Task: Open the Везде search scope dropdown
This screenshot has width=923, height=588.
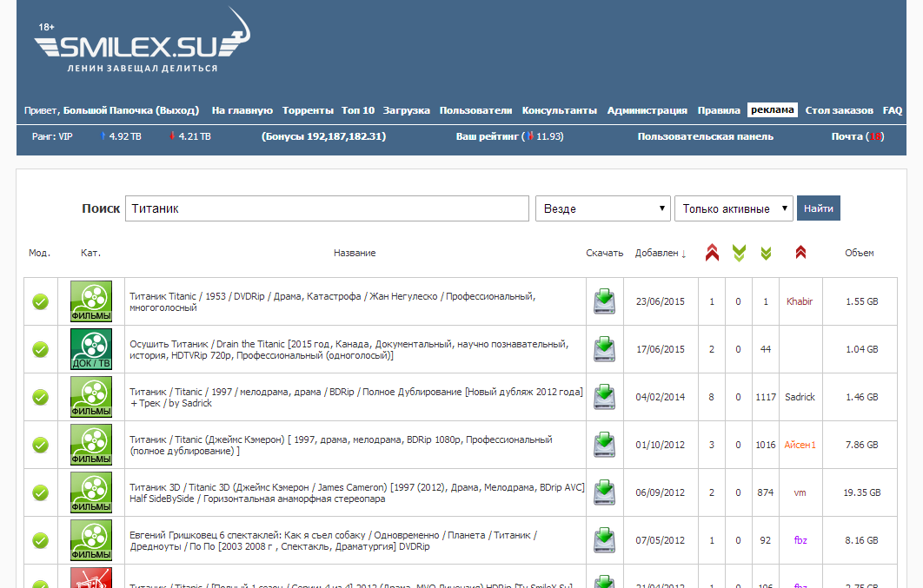Action: (x=601, y=208)
